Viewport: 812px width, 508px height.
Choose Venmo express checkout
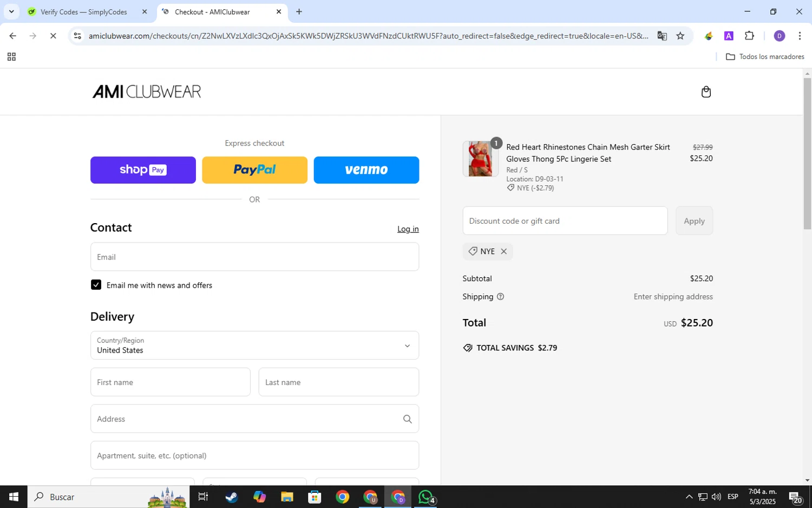coord(366,170)
